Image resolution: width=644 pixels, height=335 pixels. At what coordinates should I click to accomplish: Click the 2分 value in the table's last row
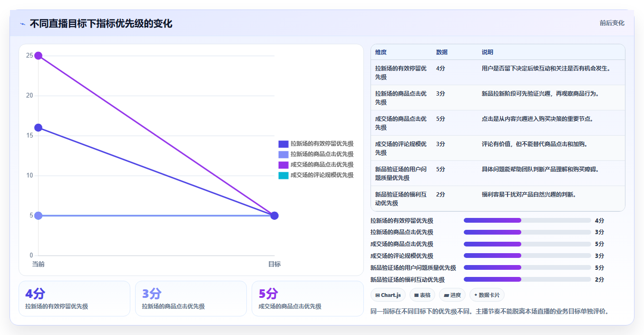pos(440,195)
